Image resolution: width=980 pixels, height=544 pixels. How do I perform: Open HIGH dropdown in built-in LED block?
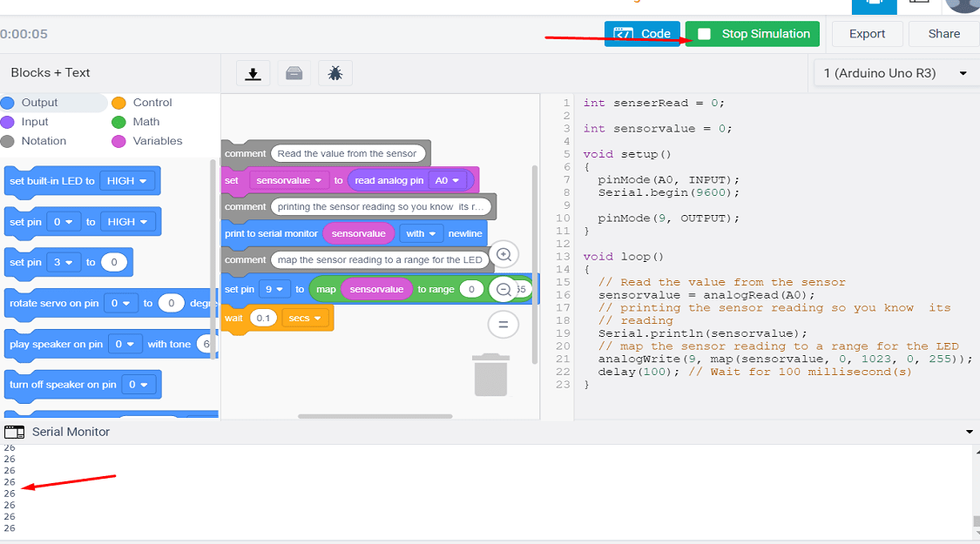point(127,181)
